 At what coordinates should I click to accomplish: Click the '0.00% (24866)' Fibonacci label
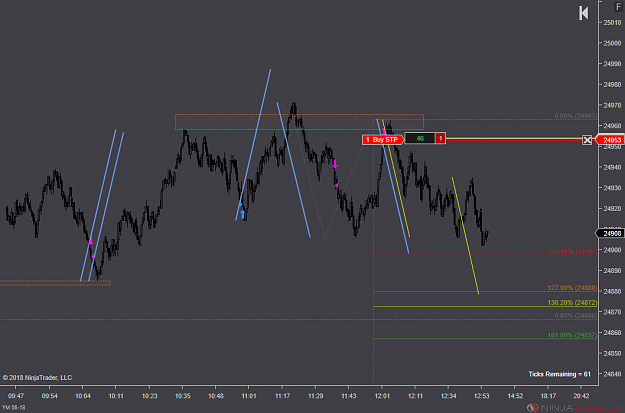coord(576,315)
